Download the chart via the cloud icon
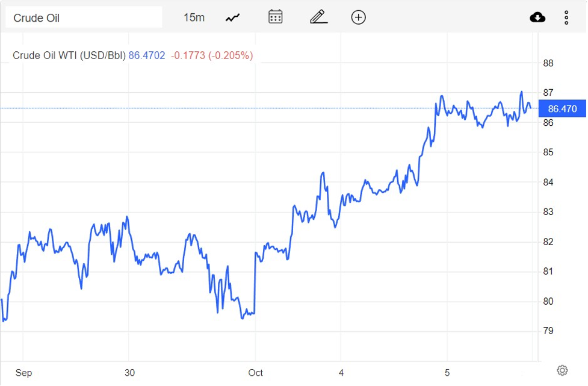 click(x=537, y=17)
